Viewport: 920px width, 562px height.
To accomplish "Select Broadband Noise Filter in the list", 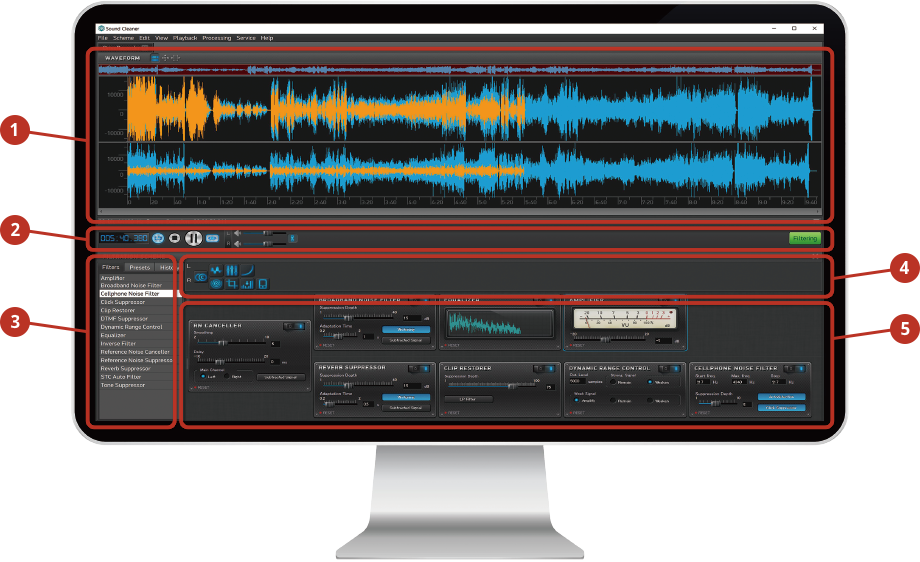I will click(136, 286).
